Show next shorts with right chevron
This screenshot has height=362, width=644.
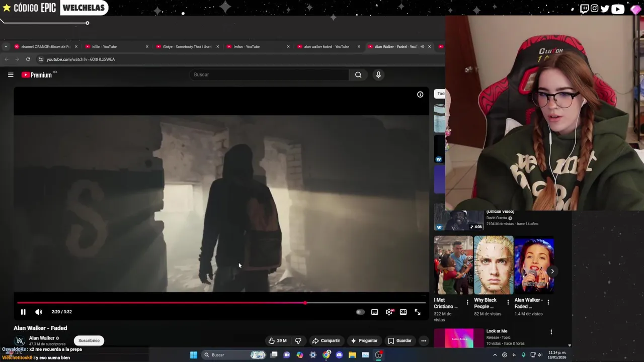(552, 271)
